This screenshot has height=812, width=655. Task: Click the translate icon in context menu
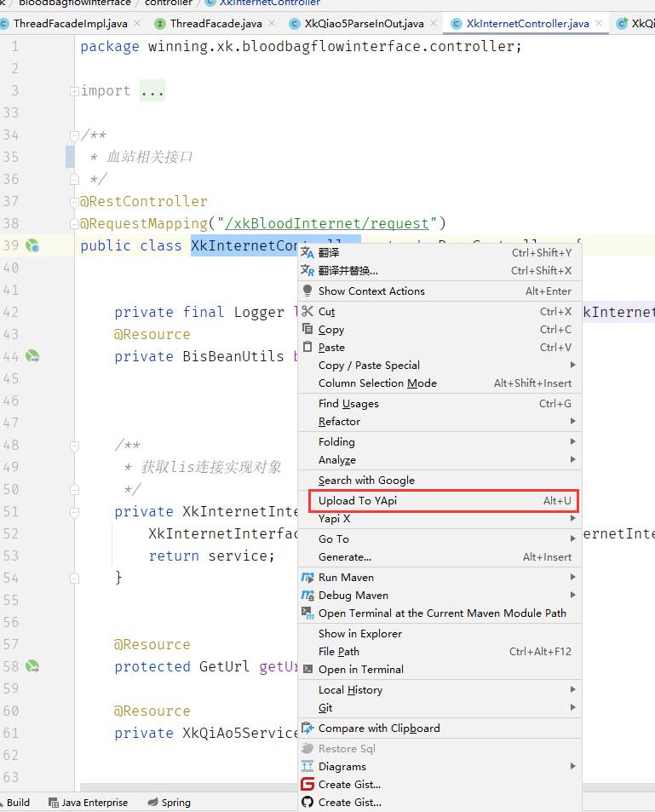307,253
